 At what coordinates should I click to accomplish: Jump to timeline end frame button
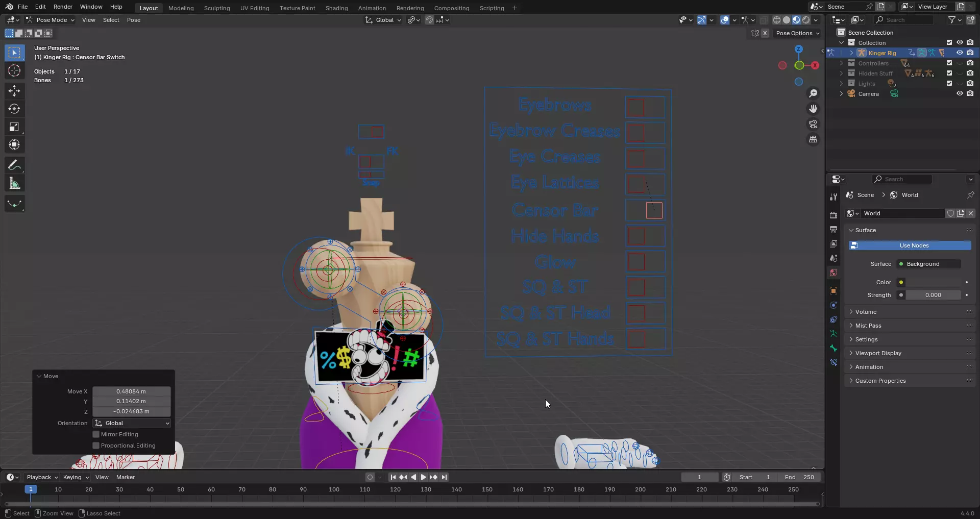pos(444,477)
